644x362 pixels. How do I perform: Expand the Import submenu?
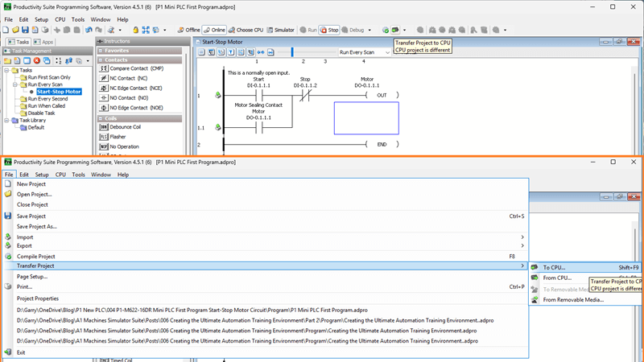(x=25, y=237)
